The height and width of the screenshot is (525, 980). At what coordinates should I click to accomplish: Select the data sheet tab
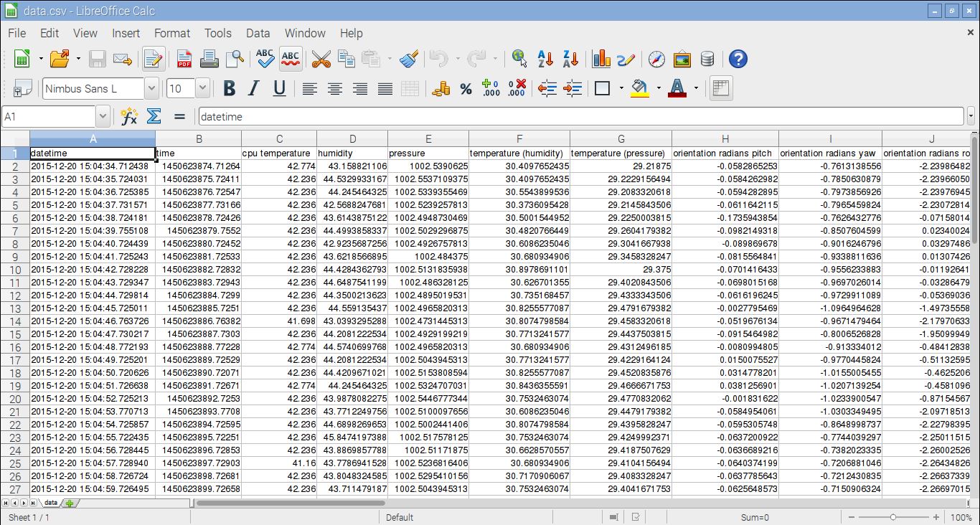tap(50, 503)
